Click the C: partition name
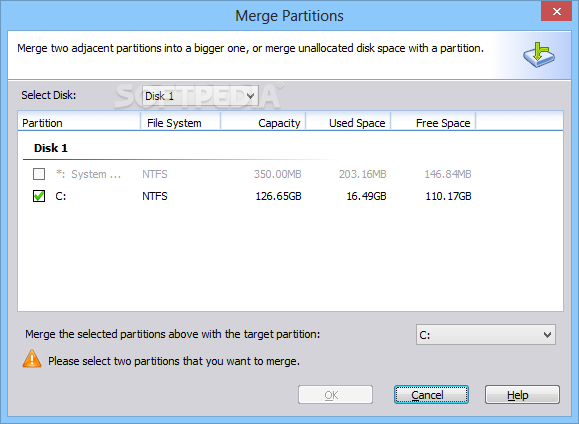 (61, 196)
